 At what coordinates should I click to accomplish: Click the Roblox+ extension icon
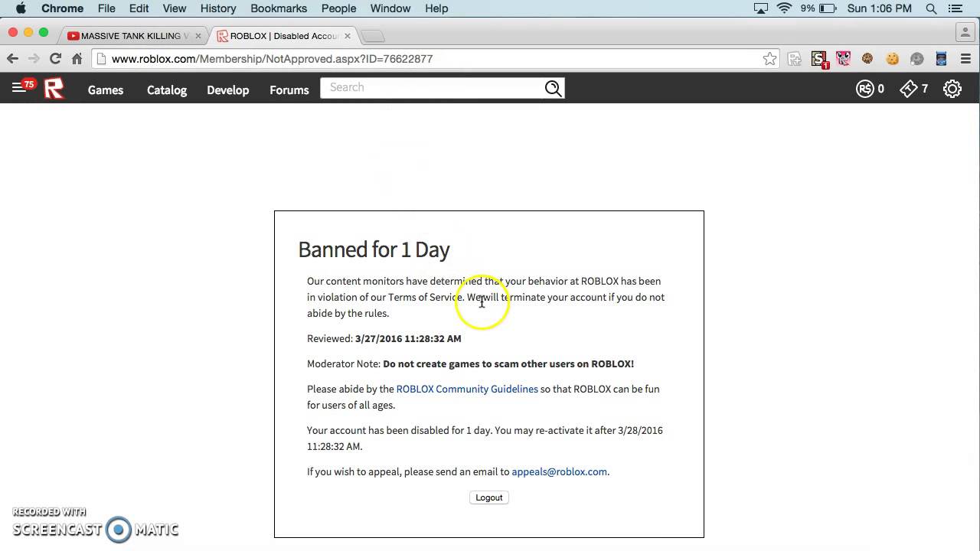tap(795, 59)
